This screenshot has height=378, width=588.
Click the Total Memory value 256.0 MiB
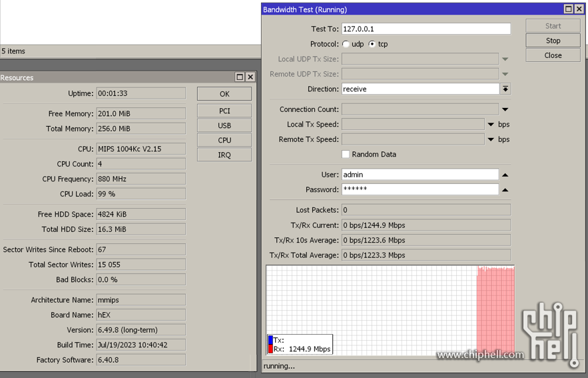point(141,129)
